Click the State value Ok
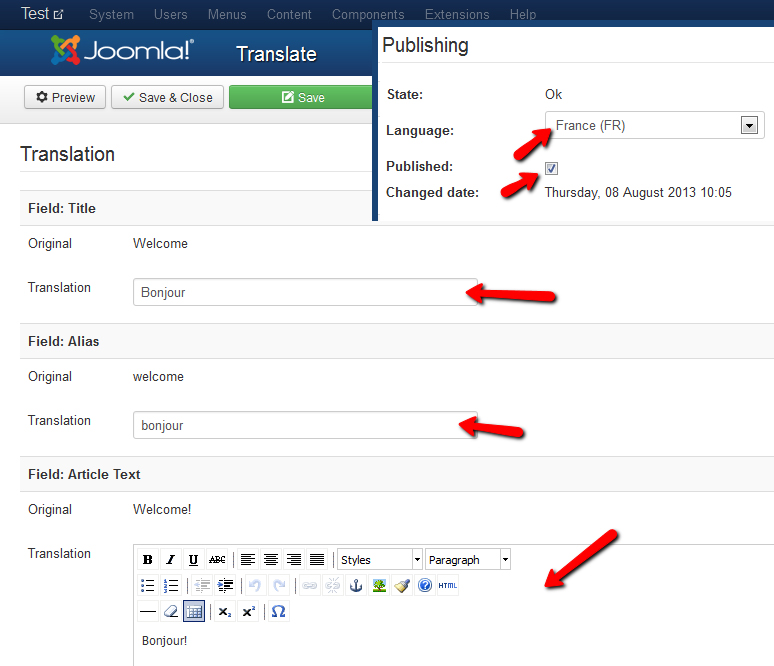 click(x=553, y=94)
